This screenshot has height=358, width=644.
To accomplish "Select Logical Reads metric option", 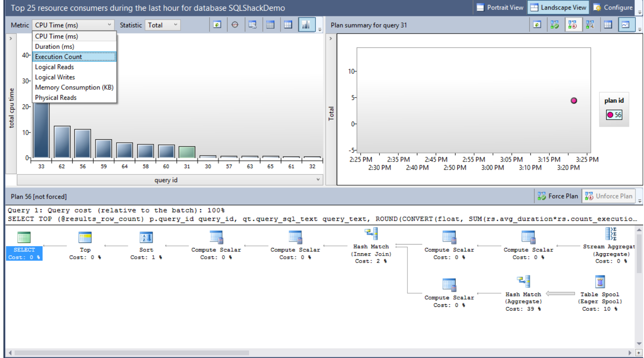I will coord(55,67).
